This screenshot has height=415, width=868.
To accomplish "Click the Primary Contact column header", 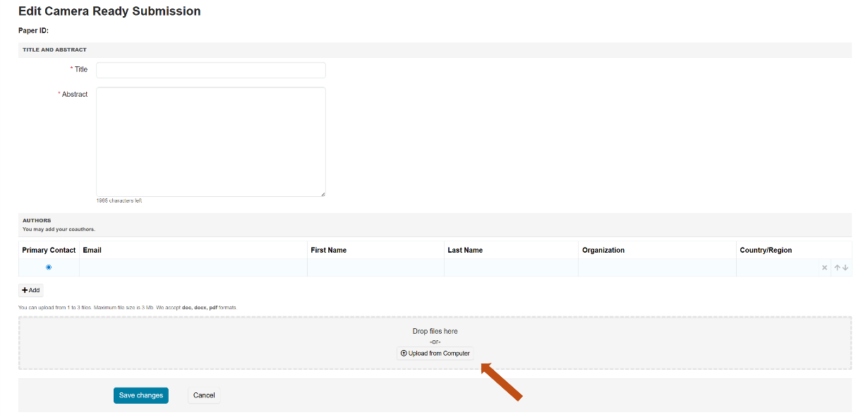I will click(49, 250).
